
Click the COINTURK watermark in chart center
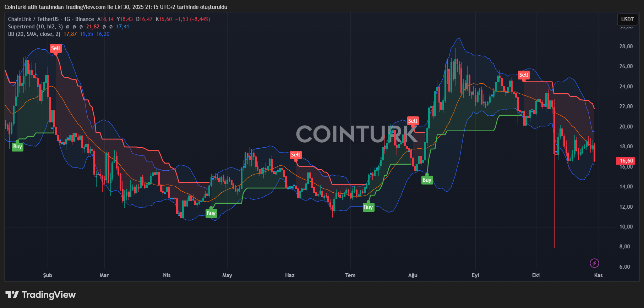[357, 134]
